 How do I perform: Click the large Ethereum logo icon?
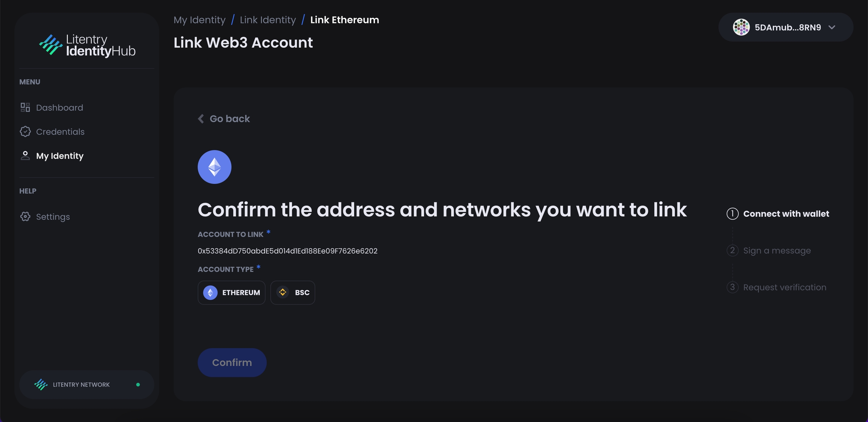click(x=214, y=167)
